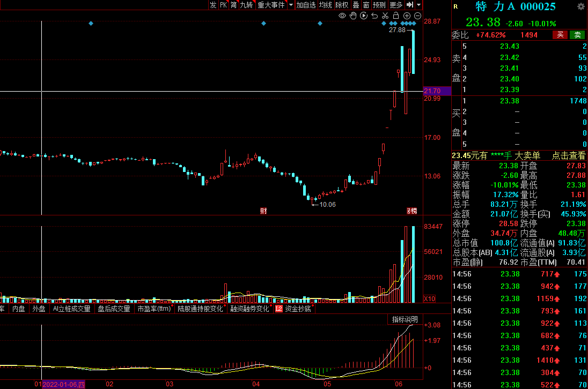The width and height of the screenshot is (588, 389).
Task: Click the red 买 buy button
Action: pos(560,35)
